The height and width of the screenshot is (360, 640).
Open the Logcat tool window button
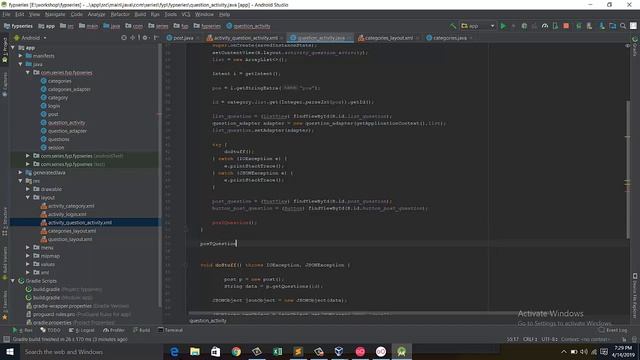(82, 330)
